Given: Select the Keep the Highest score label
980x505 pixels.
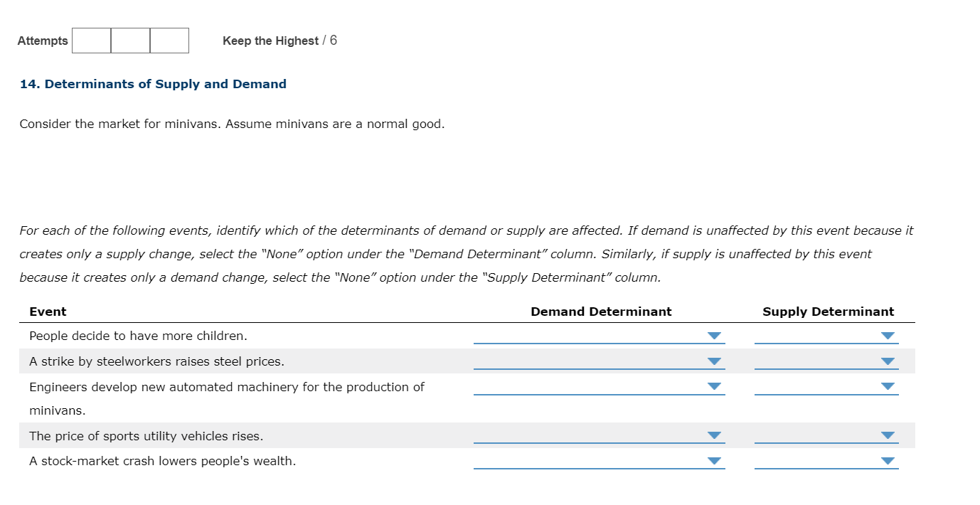Looking at the screenshot, I should click(x=270, y=41).
